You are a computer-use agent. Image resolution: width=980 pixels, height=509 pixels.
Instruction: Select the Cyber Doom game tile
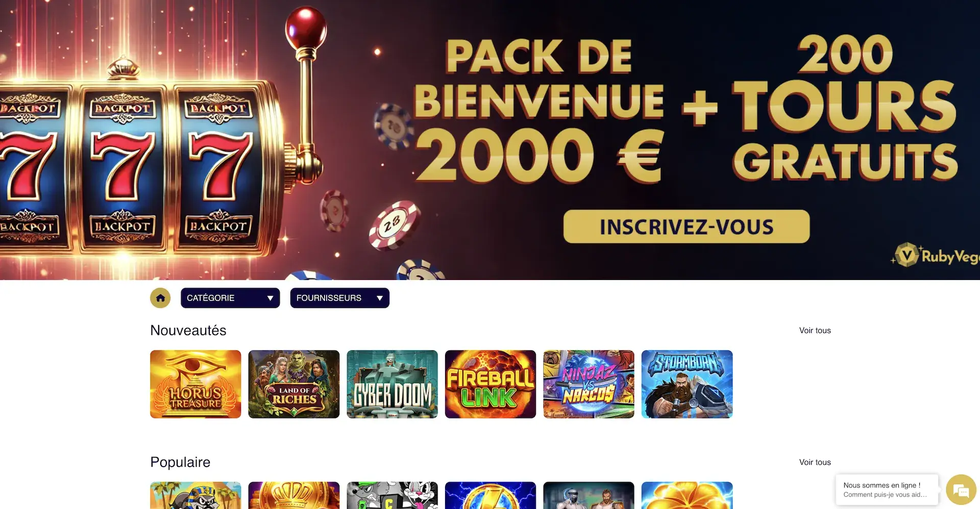coord(392,384)
